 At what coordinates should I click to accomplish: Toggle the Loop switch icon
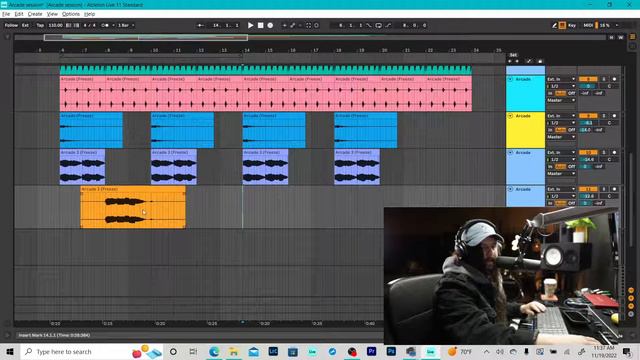(x=378, y=25)
